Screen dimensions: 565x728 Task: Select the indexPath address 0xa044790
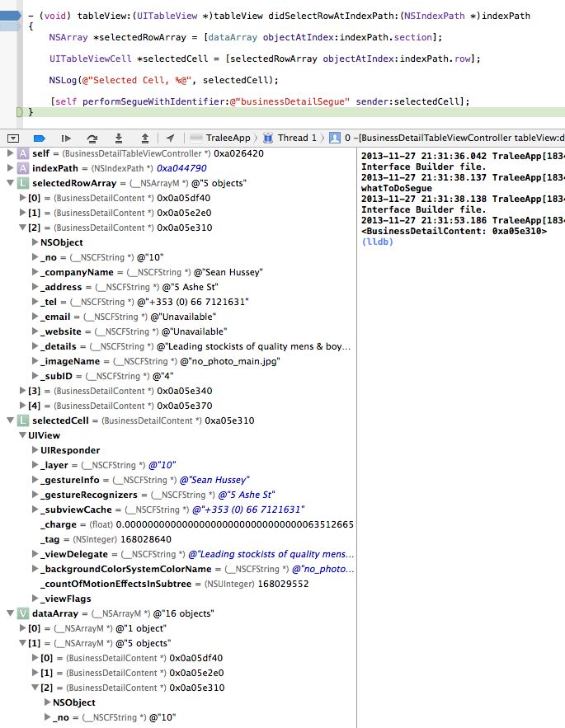click(181, 168)
